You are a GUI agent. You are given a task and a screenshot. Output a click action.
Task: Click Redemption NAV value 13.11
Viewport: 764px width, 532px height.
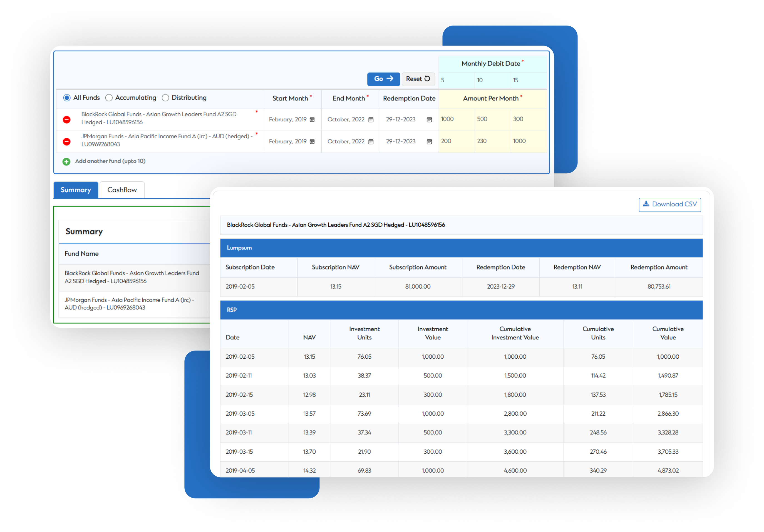coord(577,287)
